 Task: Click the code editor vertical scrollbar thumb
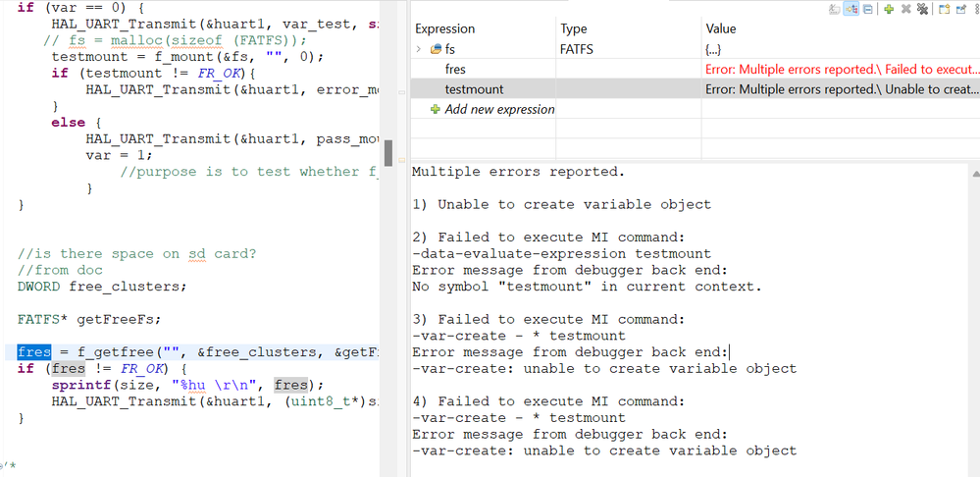pos(388,153)
